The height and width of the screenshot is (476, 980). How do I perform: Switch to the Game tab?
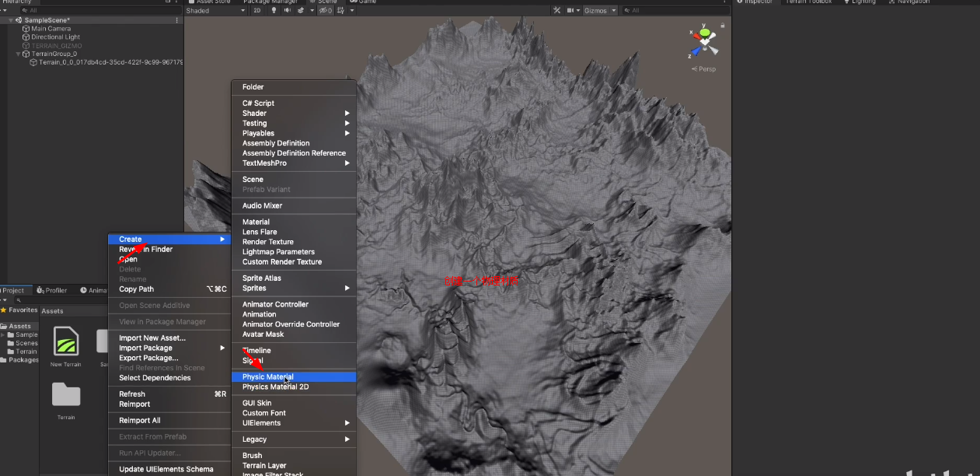[x=363, y=2]
